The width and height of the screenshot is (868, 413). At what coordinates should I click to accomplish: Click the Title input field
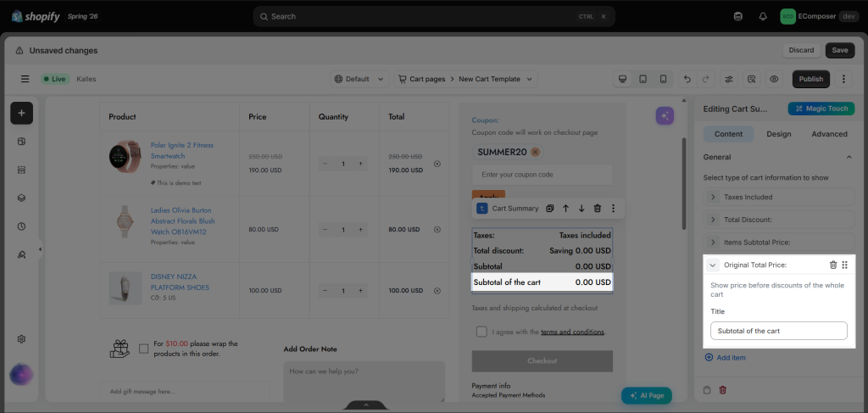click(x=779, y=331)
